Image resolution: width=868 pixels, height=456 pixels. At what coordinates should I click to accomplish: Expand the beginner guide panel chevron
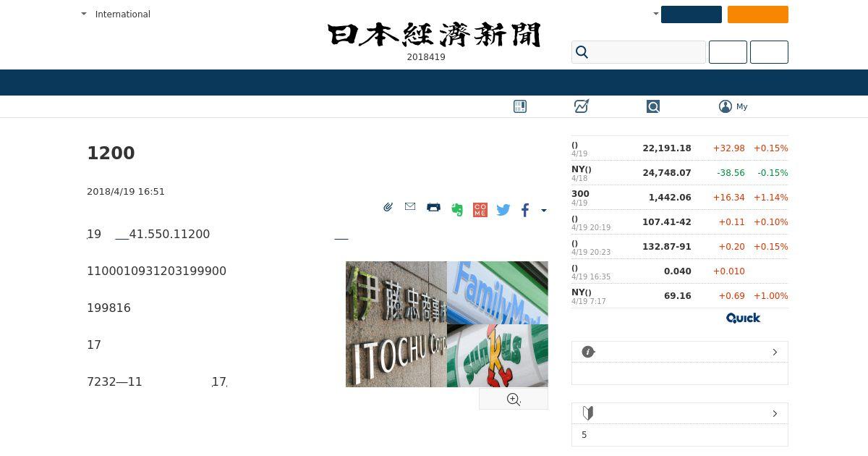coord(775,413)
